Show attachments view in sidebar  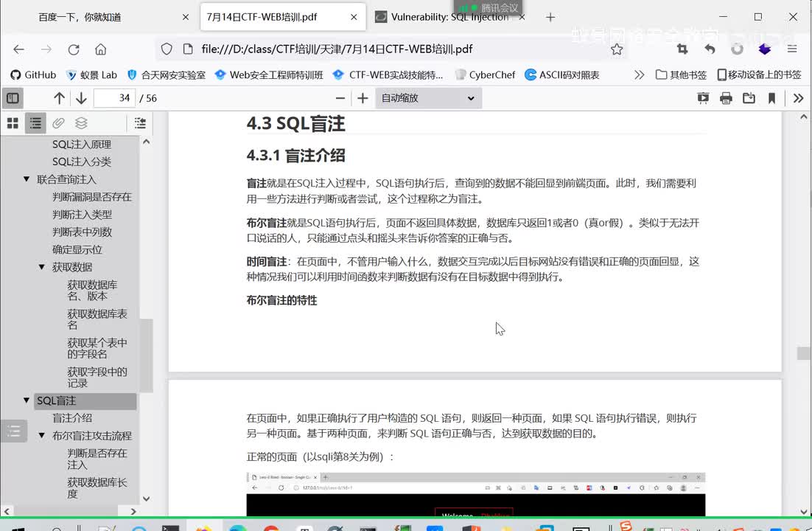click(x=58, y=123)
